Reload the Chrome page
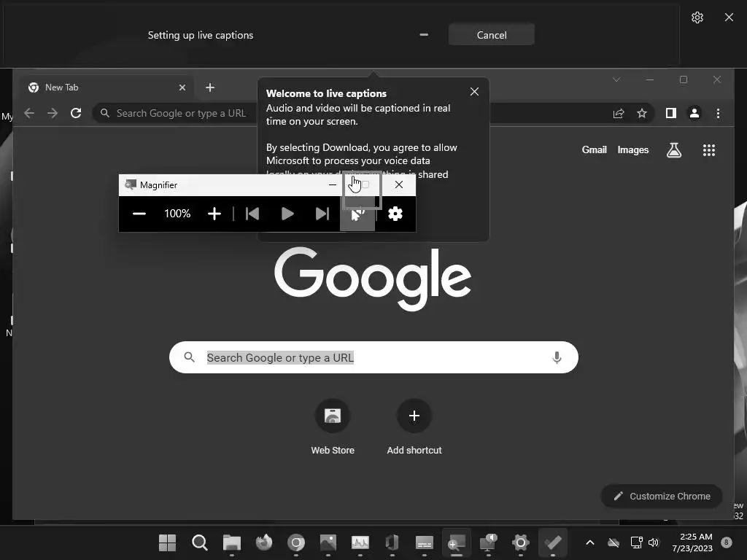Viewport: 747px width, 560px height. [x=76, y=113]
